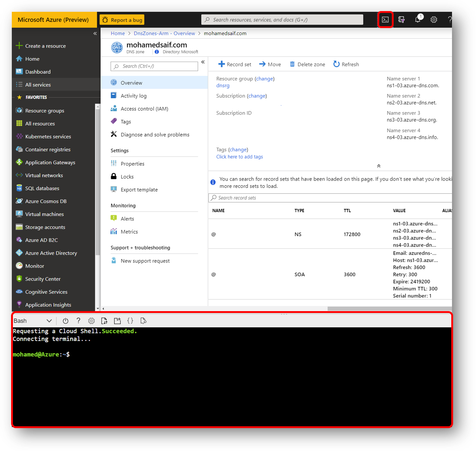This screenshot has width=476, height=451.
Task: Restart Cloud Shell with power icon
Action: click(65, 321)
